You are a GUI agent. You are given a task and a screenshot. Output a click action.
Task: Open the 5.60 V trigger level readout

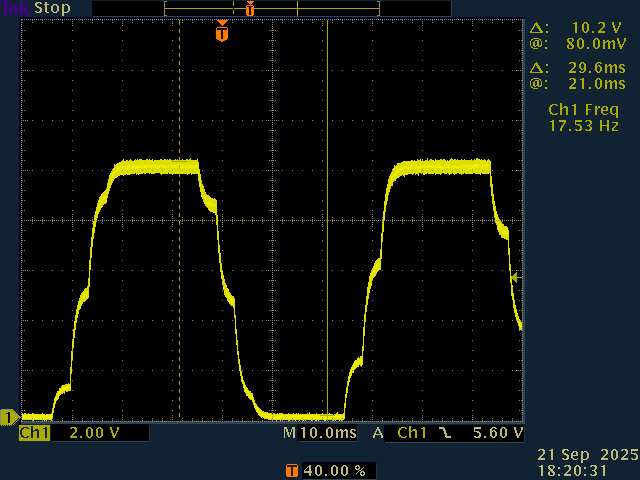(x=499, y=433)
